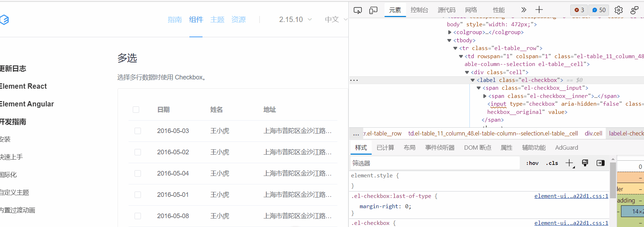Select div.cell in the DOM breadcrumb
The height and width of the screenshot is (227, 644).
click(593, 134)
